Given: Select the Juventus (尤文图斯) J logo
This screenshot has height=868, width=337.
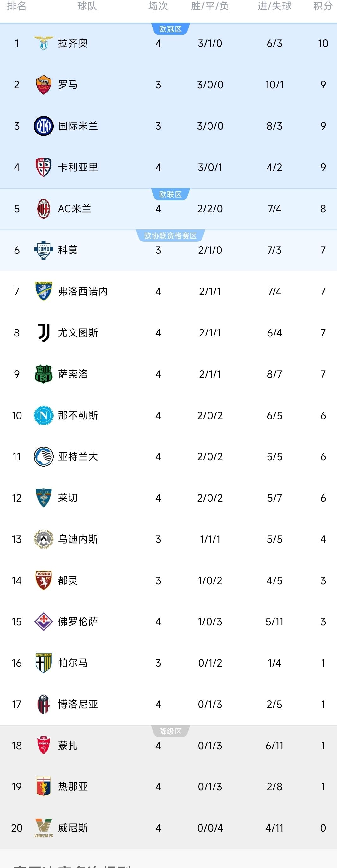Looking at the screenshot, I should (44, 333).
